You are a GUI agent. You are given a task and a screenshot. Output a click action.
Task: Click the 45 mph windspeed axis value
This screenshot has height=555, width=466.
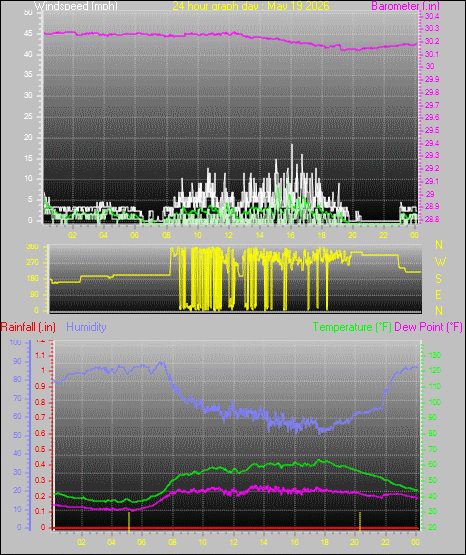tap(28, 34)
